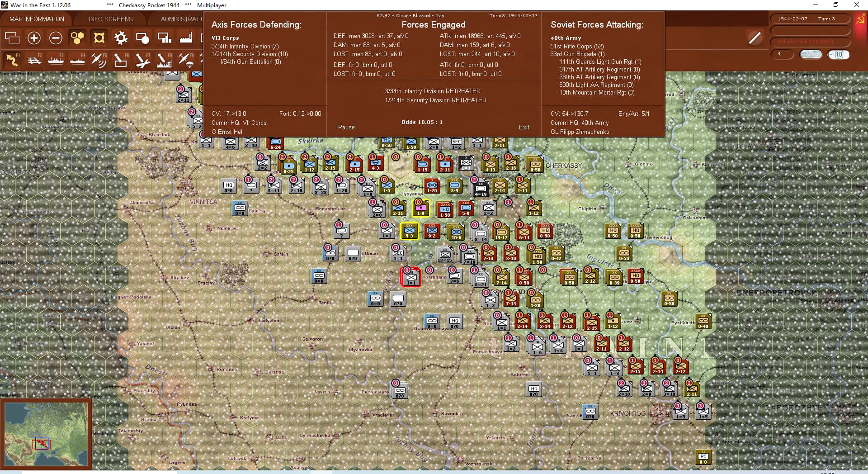
Task: Select F6 bomb unit mode icon
Action: 121,60
